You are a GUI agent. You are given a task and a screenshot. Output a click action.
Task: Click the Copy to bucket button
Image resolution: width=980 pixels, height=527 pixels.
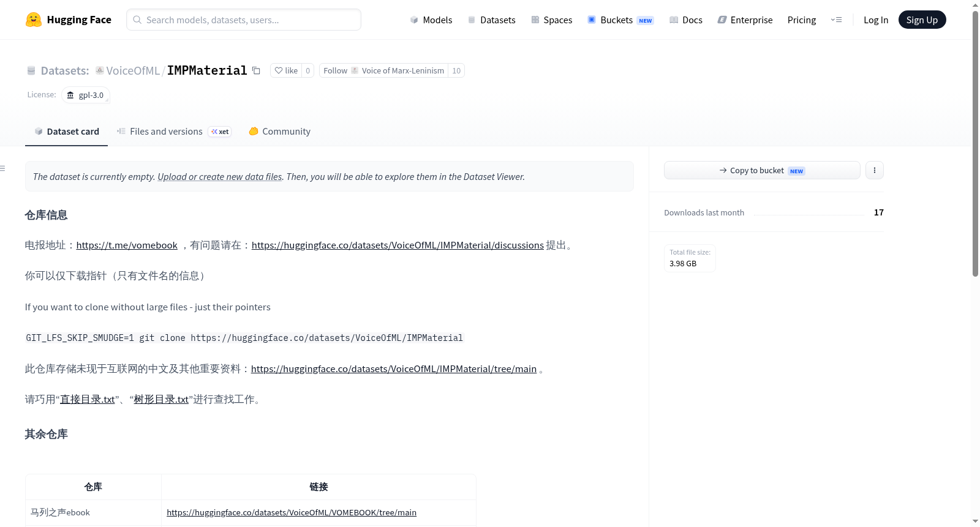point(762,170)
